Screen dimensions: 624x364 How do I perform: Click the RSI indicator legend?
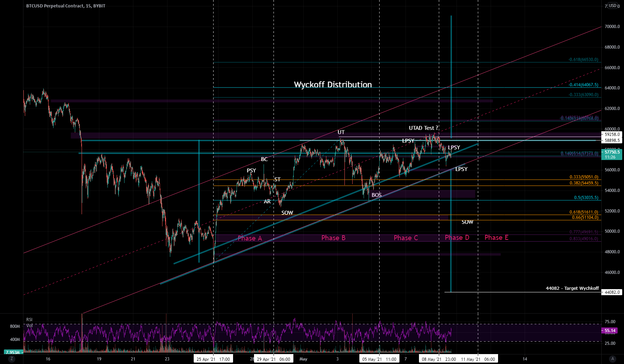click(29, 320)
